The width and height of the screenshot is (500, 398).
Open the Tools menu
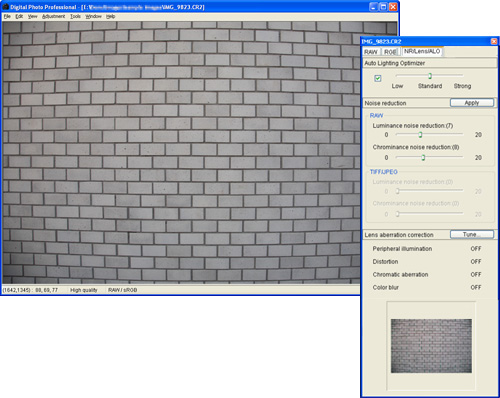75,16
